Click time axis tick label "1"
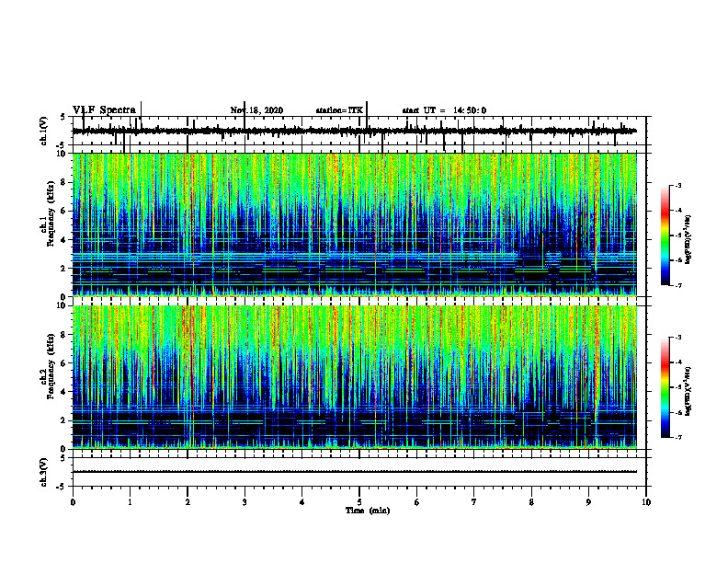 pos(130,502)
